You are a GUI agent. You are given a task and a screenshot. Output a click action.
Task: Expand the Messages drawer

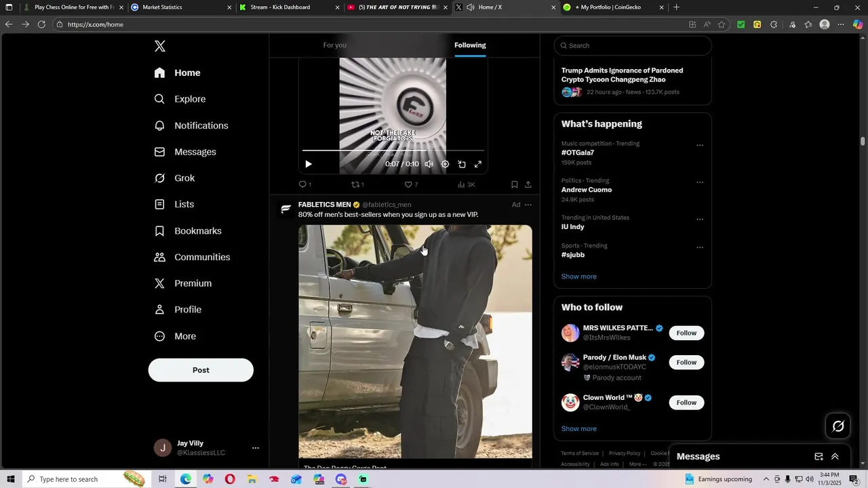pyautogui.click(x=835, y=457)
